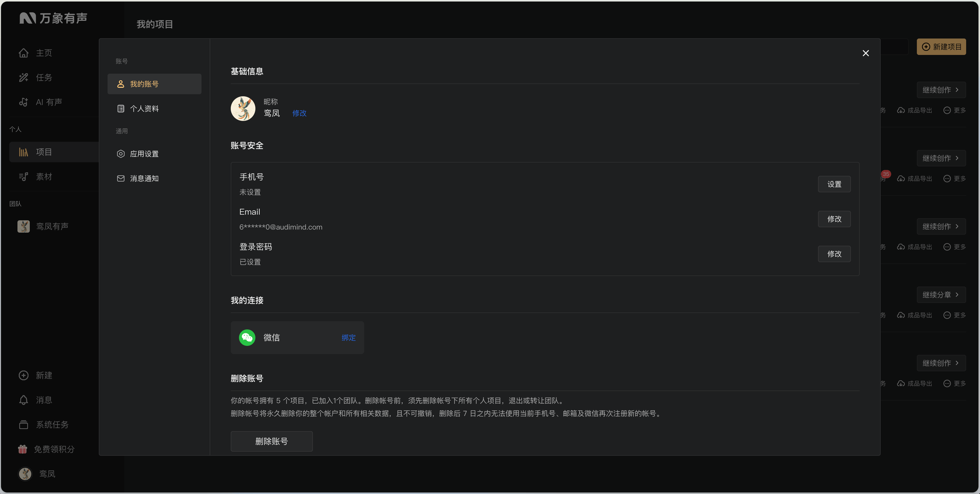Select the 素材 materials icon
980x494 pixels.
tap(24, 177)
